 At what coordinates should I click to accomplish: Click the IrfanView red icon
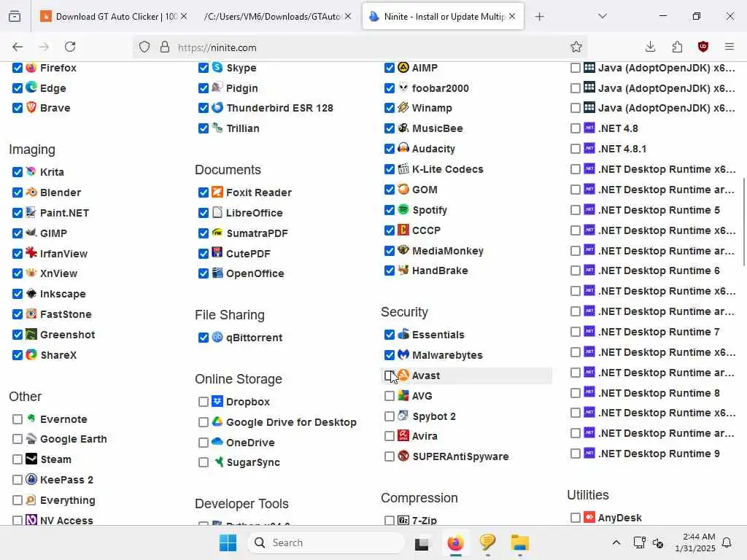point(31,253)
